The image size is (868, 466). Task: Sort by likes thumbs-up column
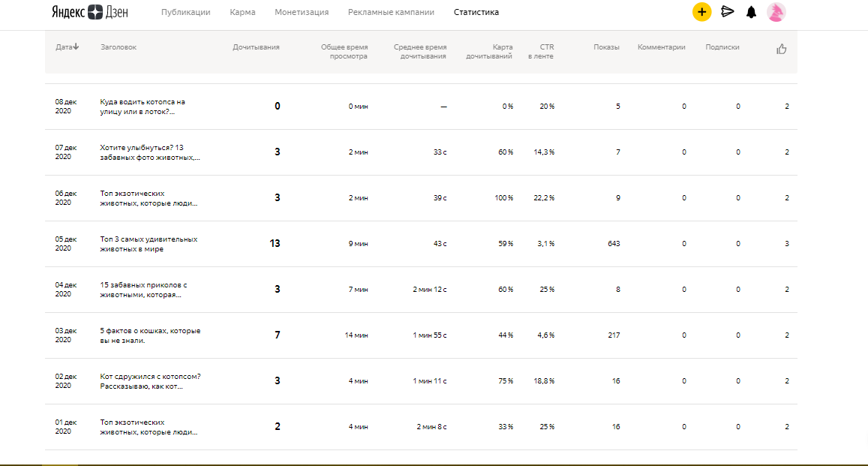point(781,50)
